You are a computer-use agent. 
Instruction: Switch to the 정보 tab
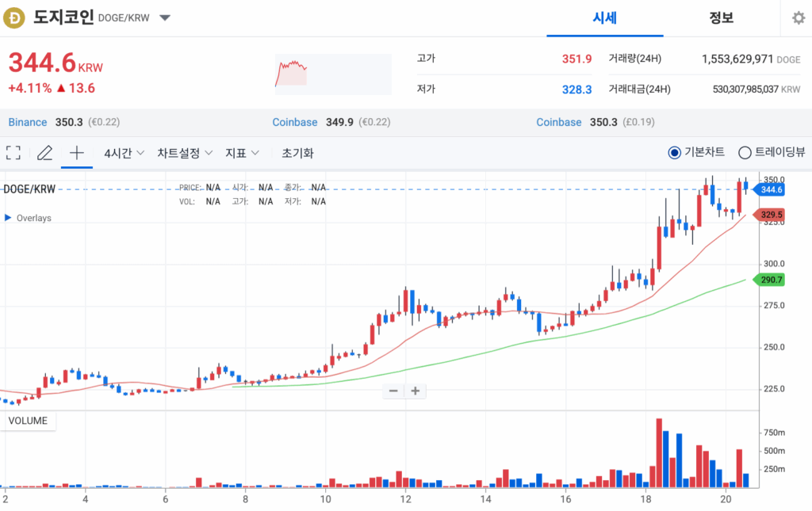pos(721,18)
